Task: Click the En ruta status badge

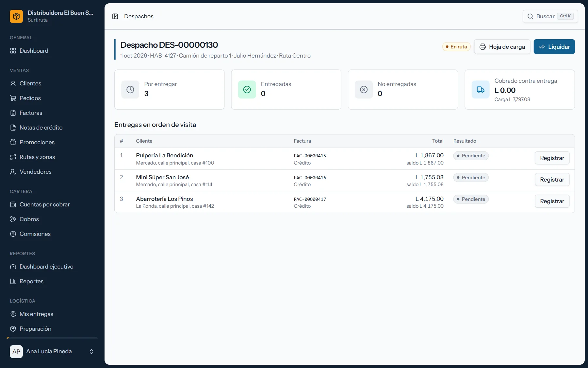Action: coord(456,47)
